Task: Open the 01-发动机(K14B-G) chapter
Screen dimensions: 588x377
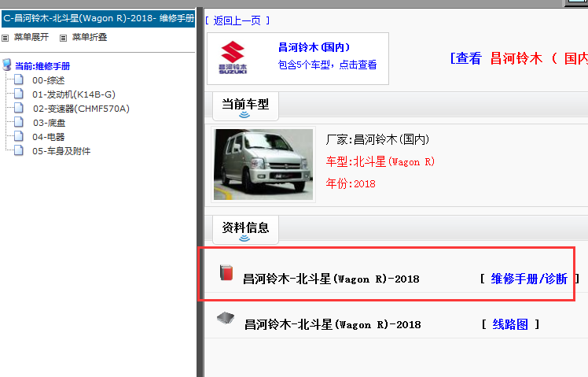Action: point(74,94)
